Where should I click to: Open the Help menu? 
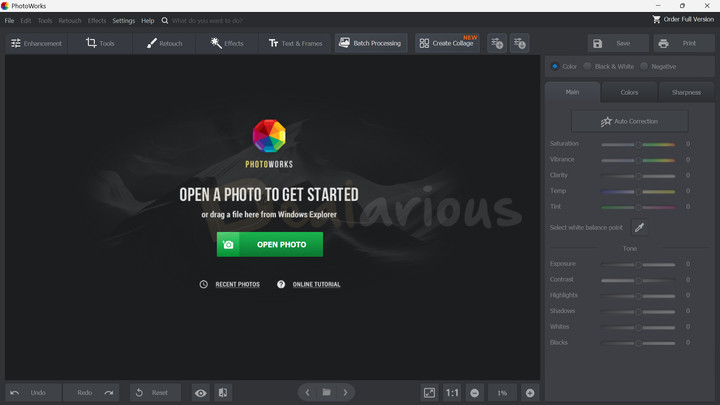(147, 21)
